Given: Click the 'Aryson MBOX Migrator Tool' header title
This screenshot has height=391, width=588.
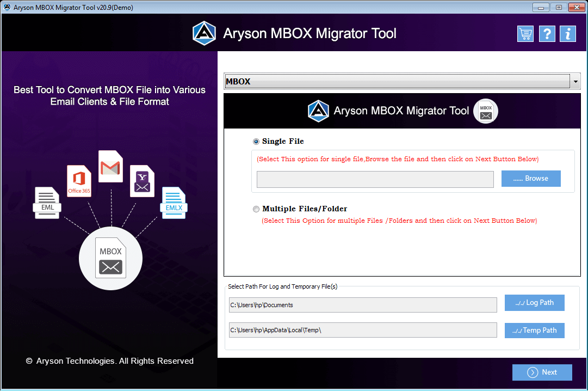Looking at the screenshot, I should pyautogui.click(x=310, y=33).
